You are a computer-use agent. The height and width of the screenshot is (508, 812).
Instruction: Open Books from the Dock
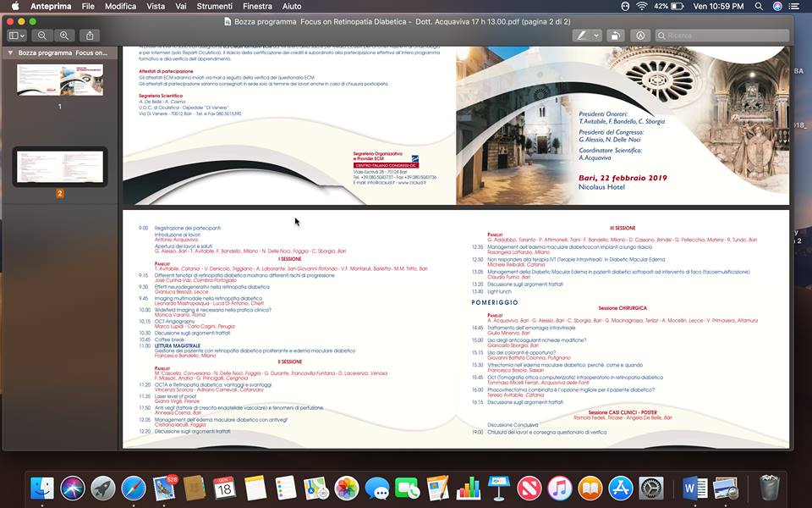[590, 488]
